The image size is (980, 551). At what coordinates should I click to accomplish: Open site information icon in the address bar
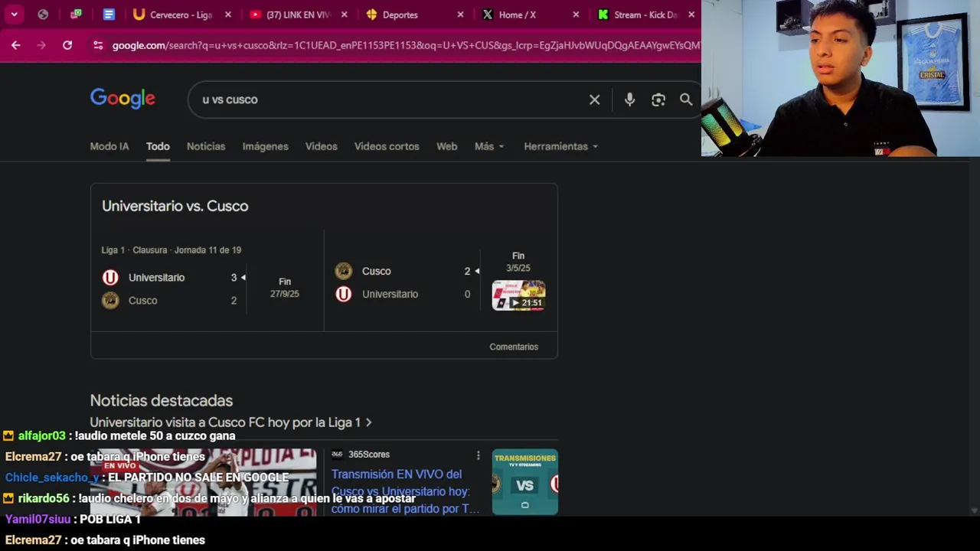point(98,45)
